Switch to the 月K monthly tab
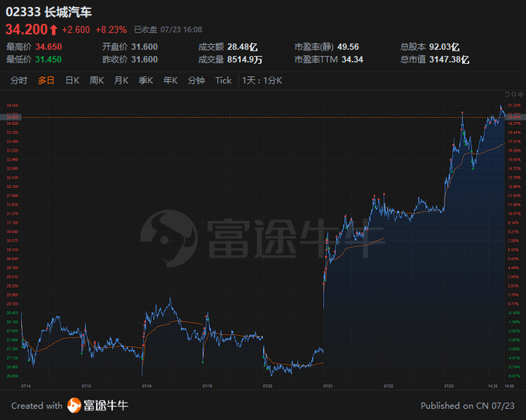 tap(121, 80)
